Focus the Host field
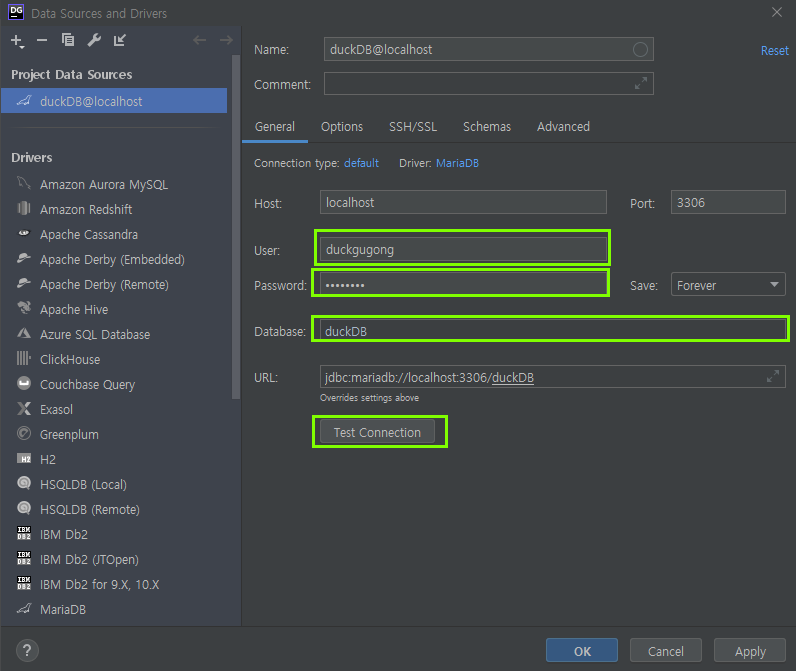 click(463, 202)
